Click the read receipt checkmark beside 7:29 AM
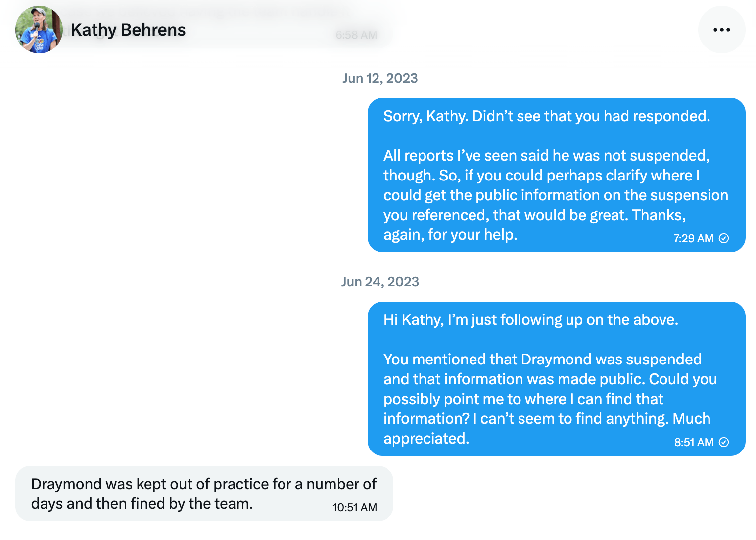This screenshot has width=756, height=540. 724,238
